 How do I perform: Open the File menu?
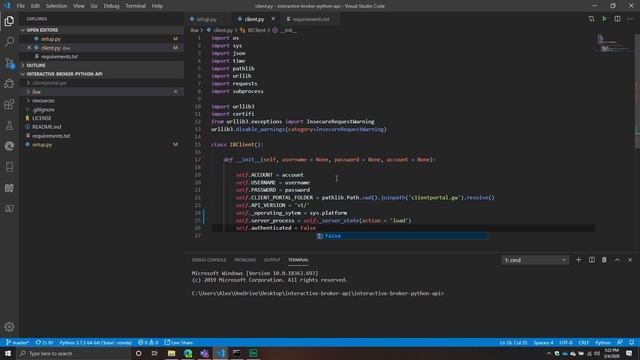tap(20, 6)
